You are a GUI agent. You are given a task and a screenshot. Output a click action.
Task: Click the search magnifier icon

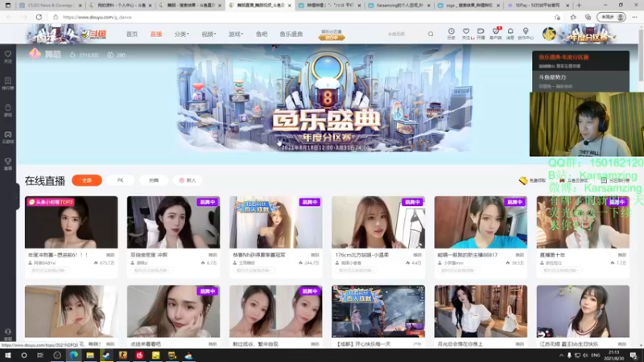point(431,34)
